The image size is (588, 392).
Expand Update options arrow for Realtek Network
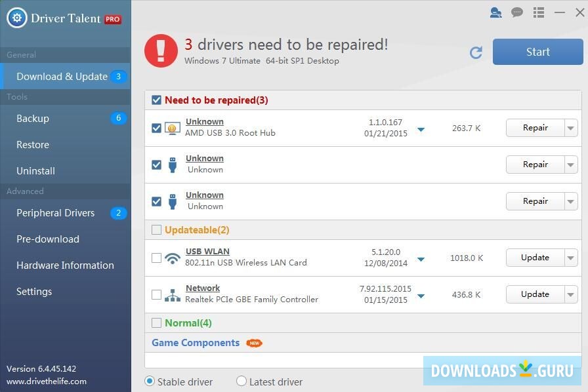coord(571,294)
